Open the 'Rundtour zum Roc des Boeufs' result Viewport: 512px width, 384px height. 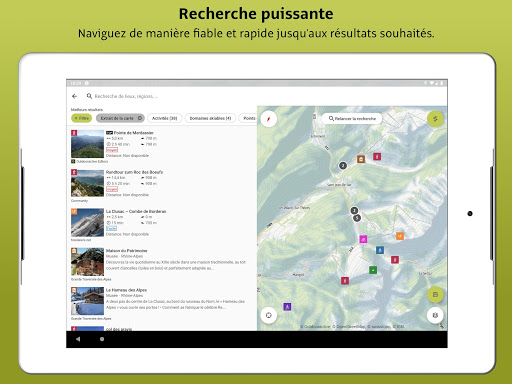coord(162,185)
